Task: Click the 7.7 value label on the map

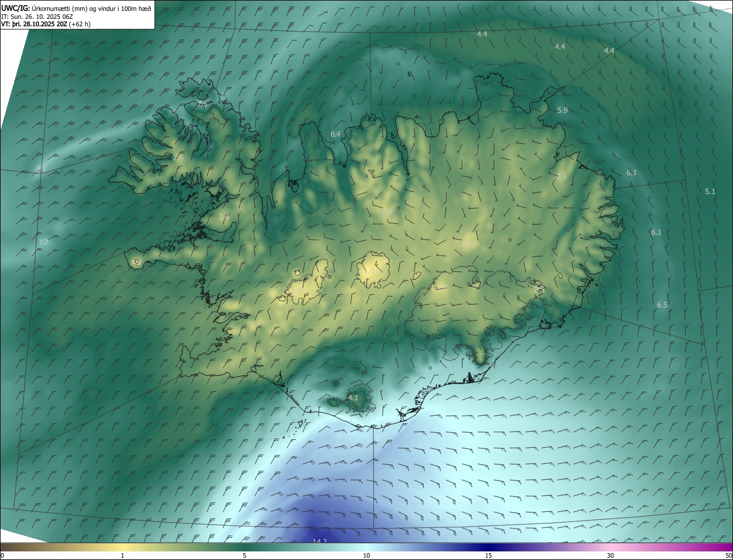Action: [43, 243]
